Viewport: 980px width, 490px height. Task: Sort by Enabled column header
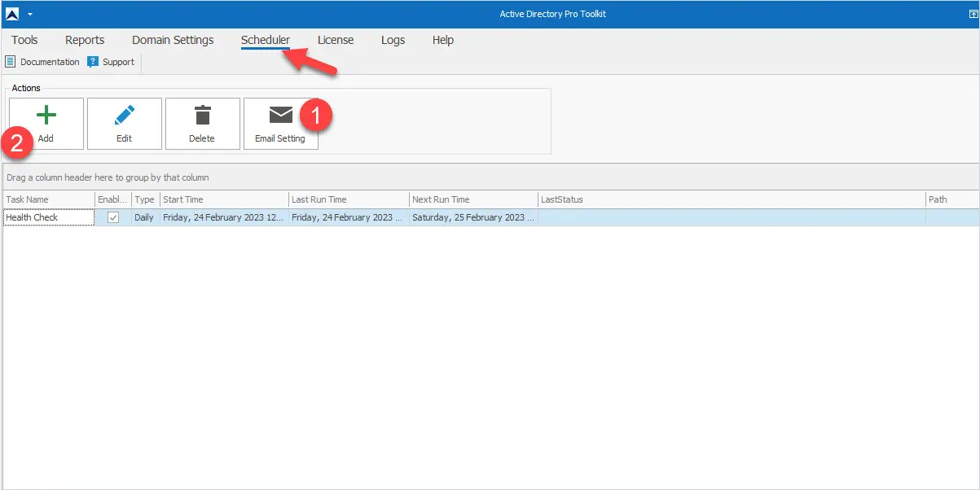click(113, 199)
